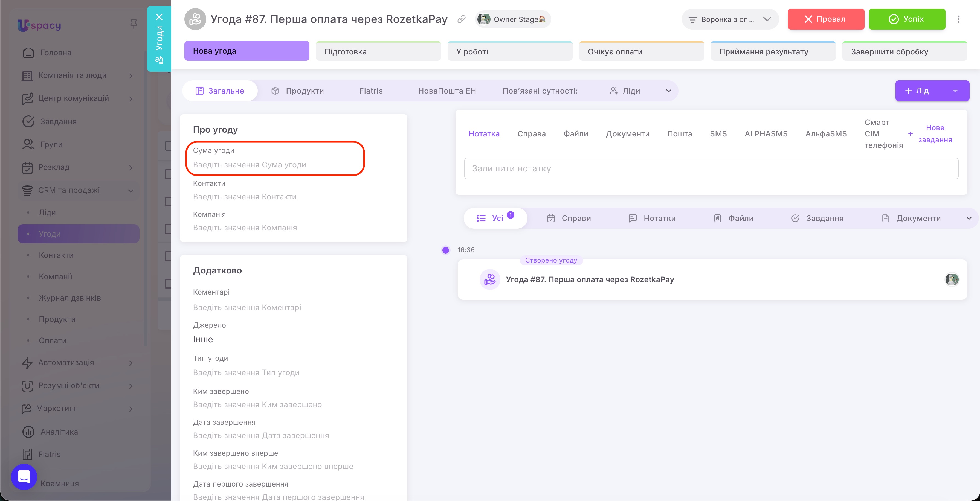
Task: Open the Аналітика sidebar item
Action: [x=59, y=432]
